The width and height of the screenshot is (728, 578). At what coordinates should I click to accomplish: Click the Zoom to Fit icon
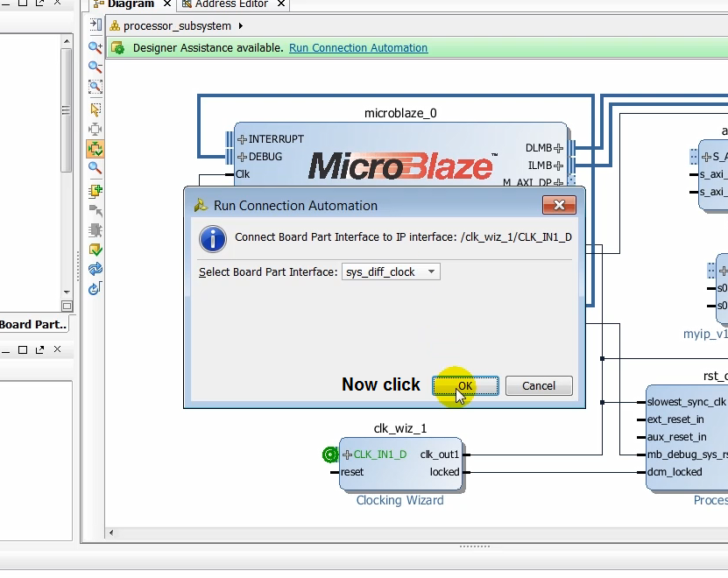[x=95, y=87]
